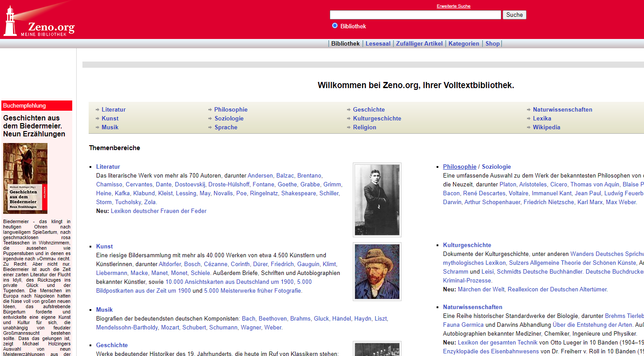Open the Kafka portrait photo thumbnail
This screenshot has height=356, width=644.
coord(377,199)
